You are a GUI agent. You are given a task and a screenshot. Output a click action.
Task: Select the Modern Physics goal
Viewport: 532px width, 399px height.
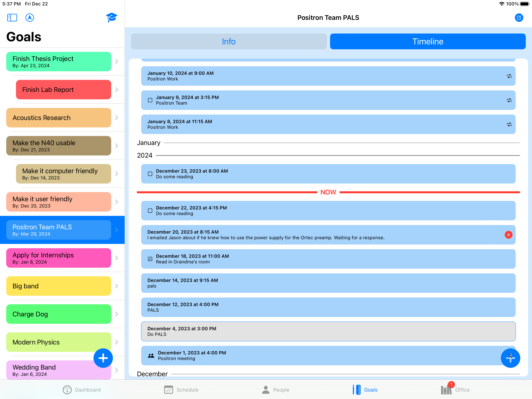pos(59,342)
